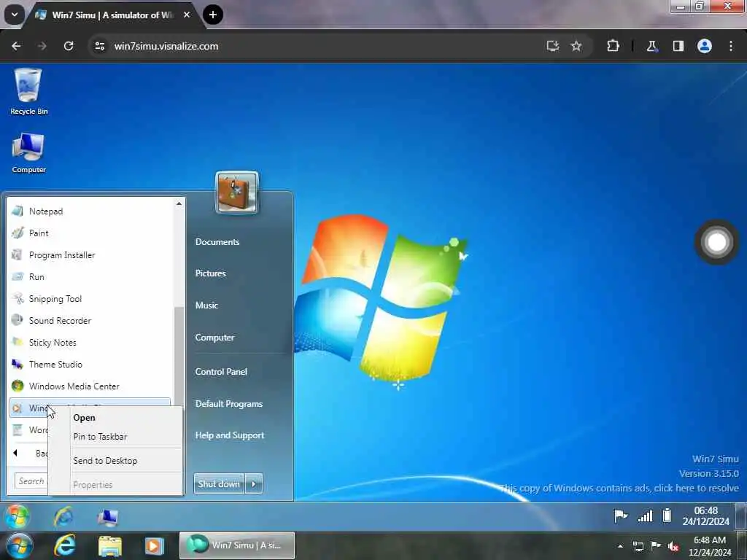Go back in the browser

click(16, 46)
